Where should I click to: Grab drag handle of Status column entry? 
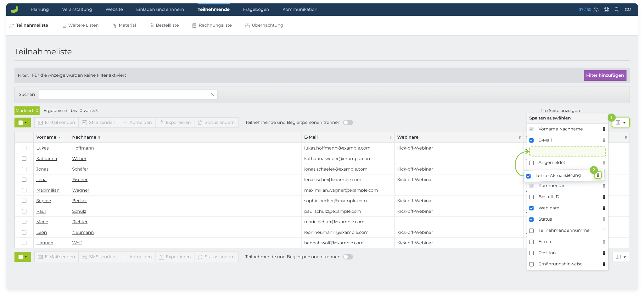click(x=604, y=219)
